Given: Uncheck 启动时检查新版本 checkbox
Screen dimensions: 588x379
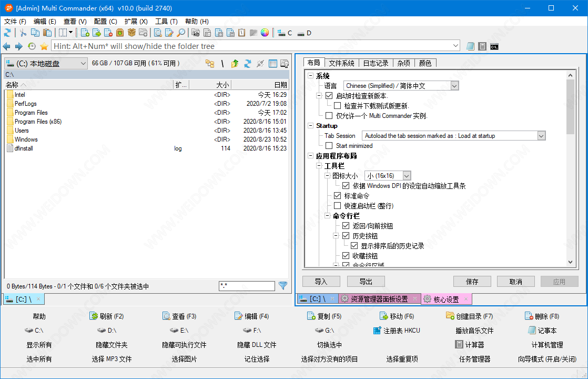Looking at the screenshot, I should 329,96.
